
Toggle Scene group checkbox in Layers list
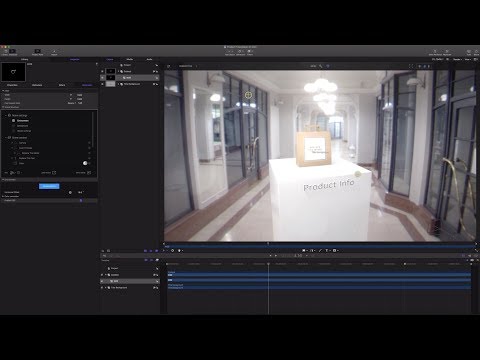coord(102,71)
